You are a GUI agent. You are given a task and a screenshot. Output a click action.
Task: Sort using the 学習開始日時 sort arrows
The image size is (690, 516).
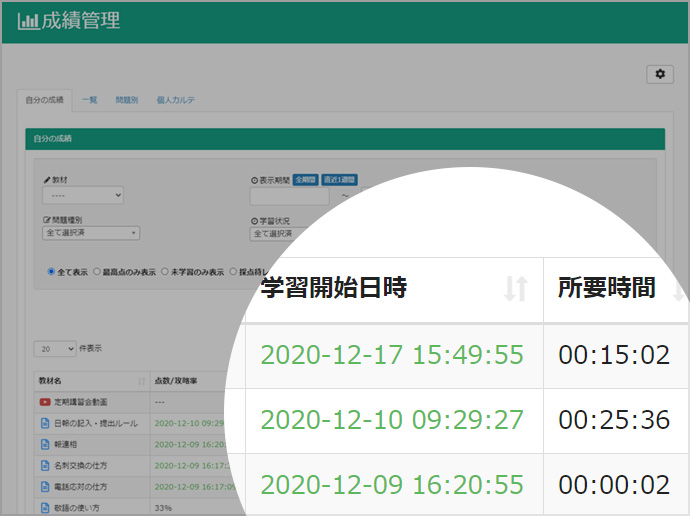pos(515,289)
